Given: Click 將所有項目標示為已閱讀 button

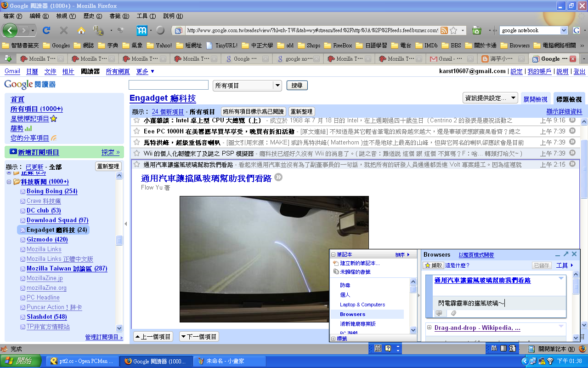Looking at the screenshot, I should tap(253, 112).
